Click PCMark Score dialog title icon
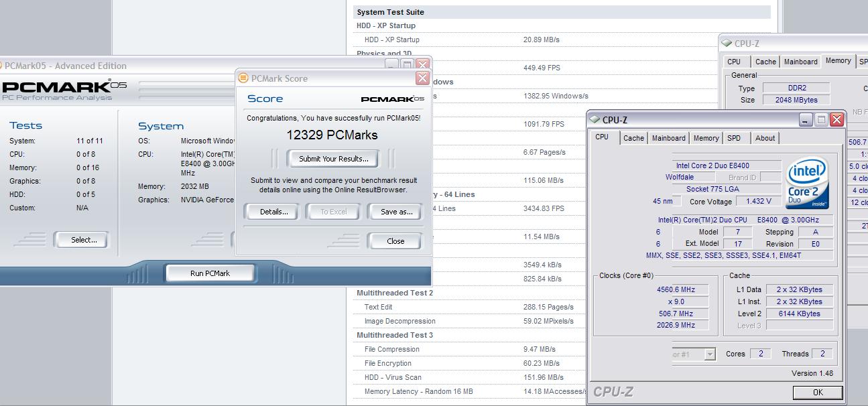The height and width of the screenshot is (406, 868). pos(243,78)
